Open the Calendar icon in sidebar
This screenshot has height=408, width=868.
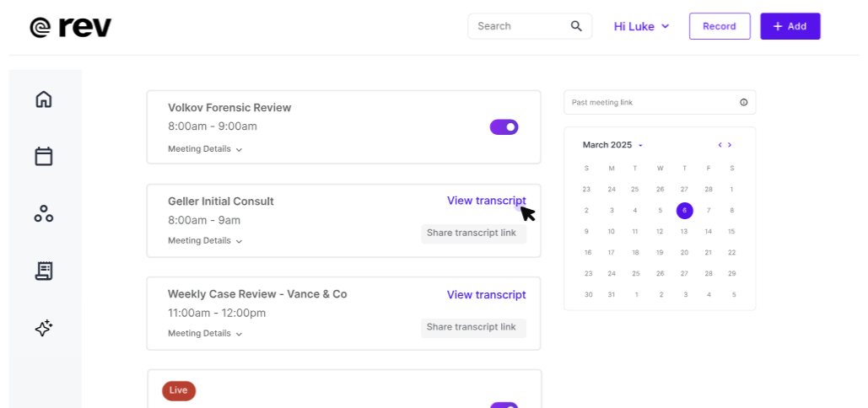pyautogui.click(x=44, y=156)
